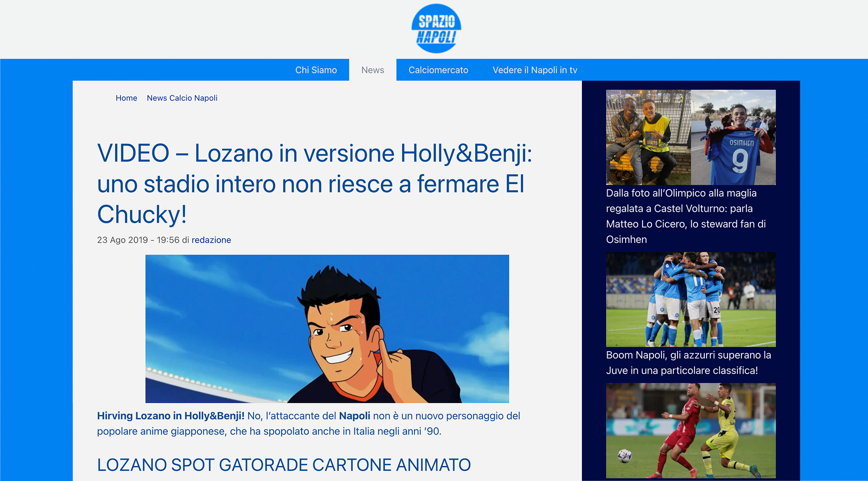Go to Vedere il Napoli in tv
Viewport: 868px width, 481px height.
pos(535,70)
